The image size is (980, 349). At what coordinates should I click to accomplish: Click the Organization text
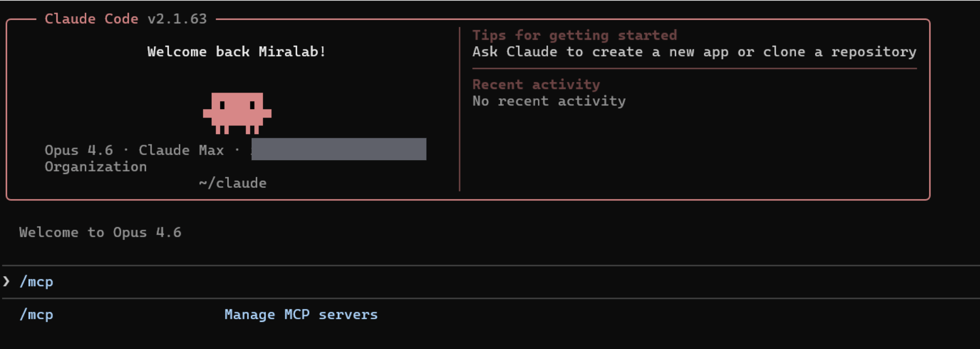tap(96, 167)
